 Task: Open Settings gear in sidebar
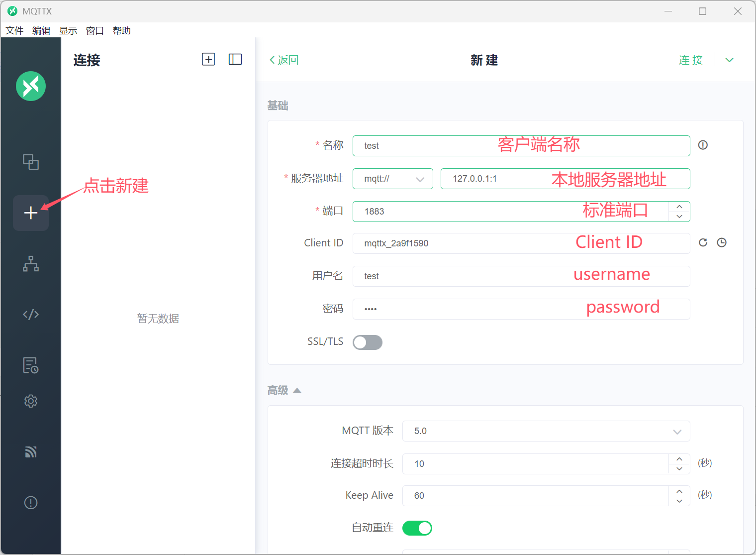coord(31,401)
